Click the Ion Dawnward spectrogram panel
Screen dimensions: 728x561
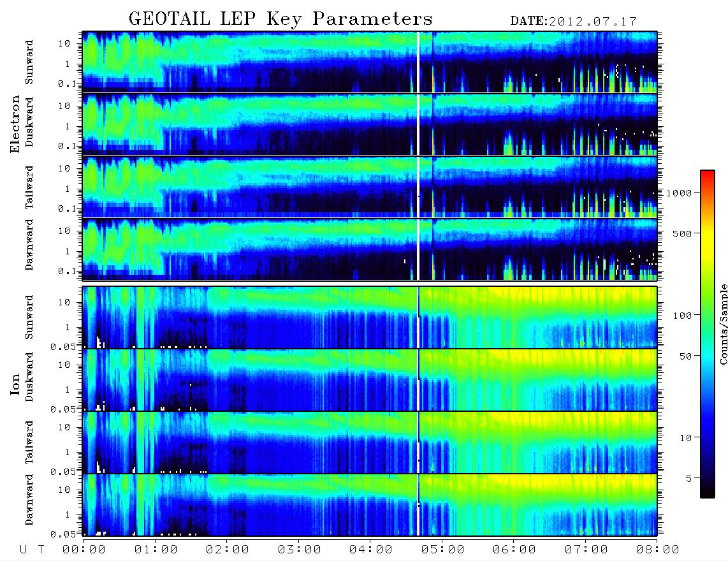[370, 505]
